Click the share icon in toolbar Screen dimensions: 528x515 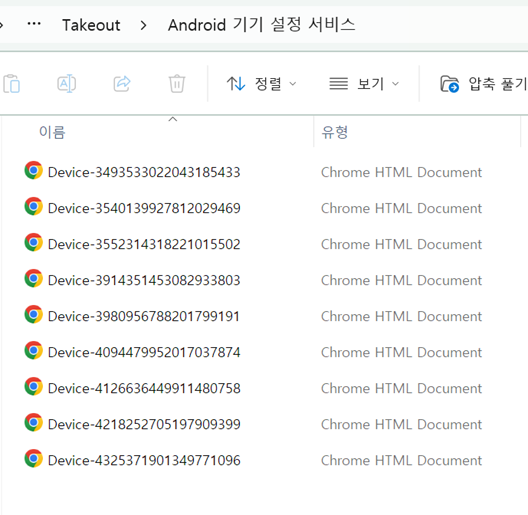pyautogui.click(x=122, y=84)
